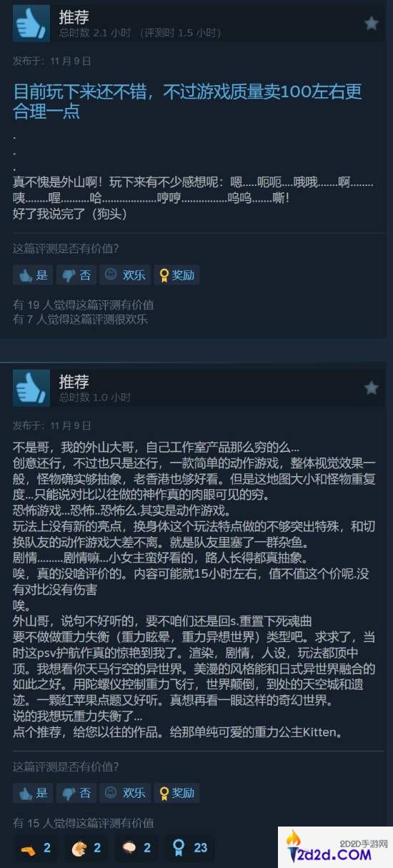Viewport: 393px width, 868px height.
Task: Vote 否 on the 2.1 小时 review
Action: [x=76, y=275]
